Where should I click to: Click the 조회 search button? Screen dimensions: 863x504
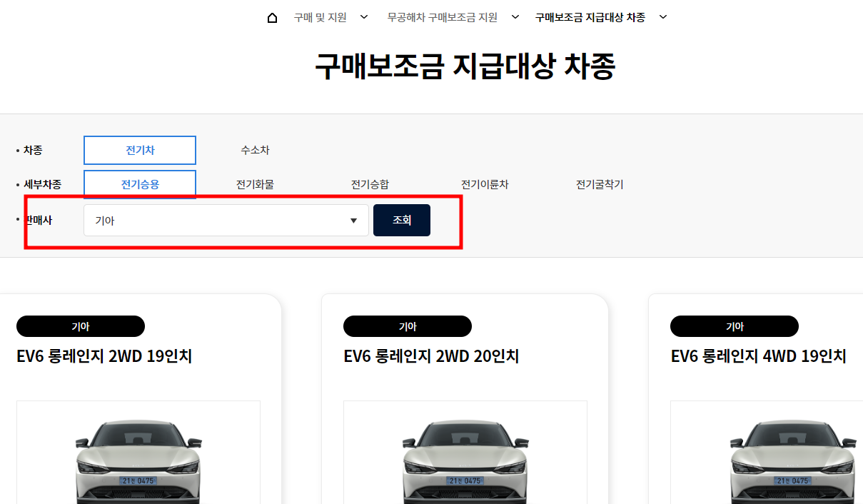402,220
